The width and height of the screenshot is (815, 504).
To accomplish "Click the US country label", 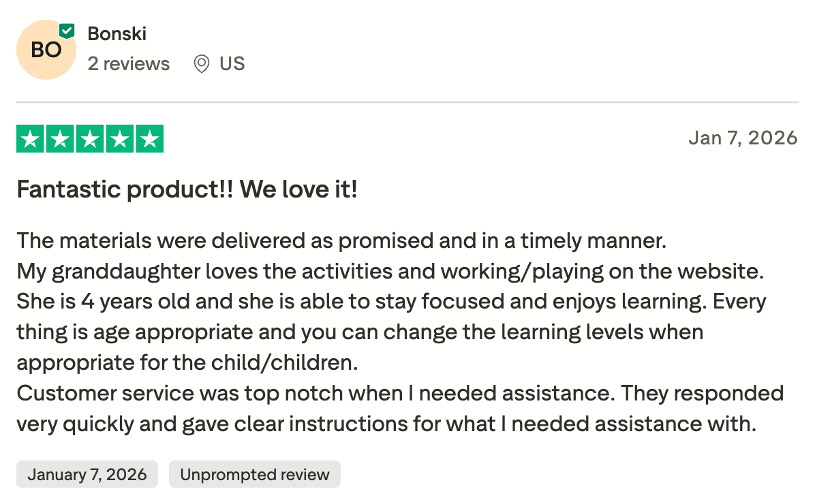I will tap(232, 64).
